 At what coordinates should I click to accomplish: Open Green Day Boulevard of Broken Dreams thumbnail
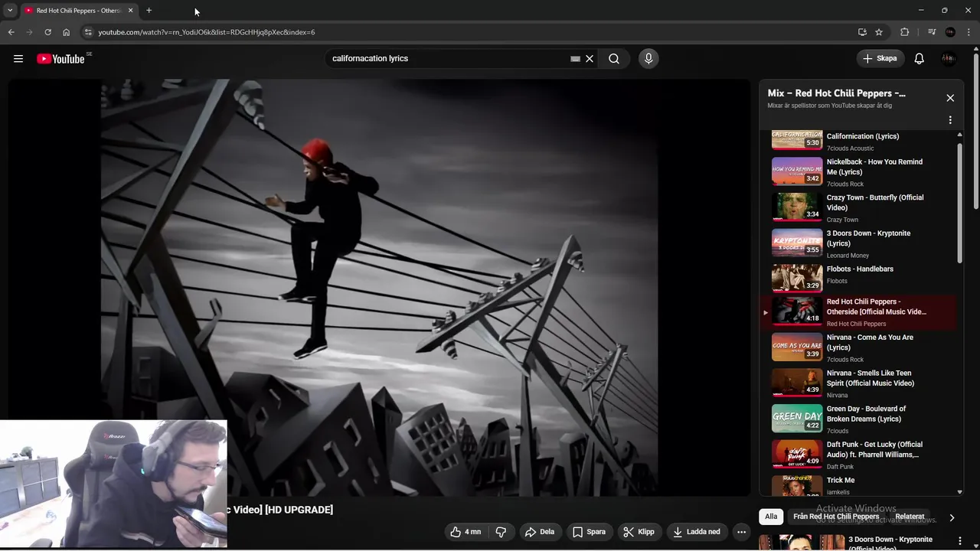pyautogui.click(x=797, y=419)
